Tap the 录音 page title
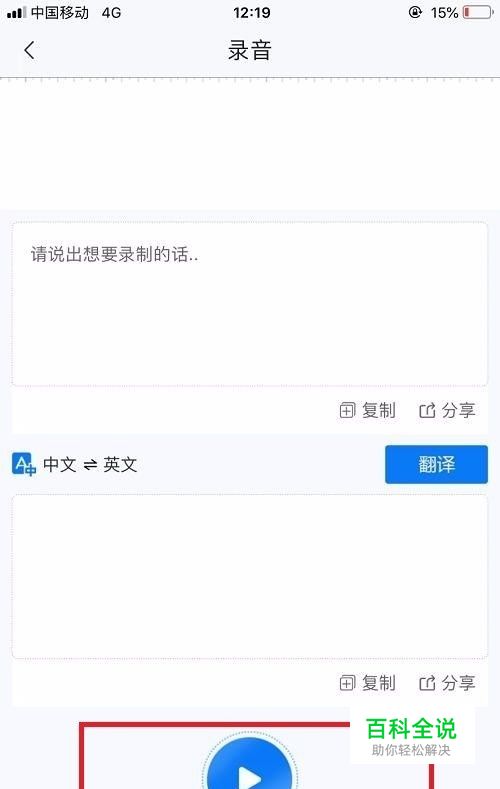Viewport: 500px width, 789px height. pyautogui.click(x=249, y=50)
